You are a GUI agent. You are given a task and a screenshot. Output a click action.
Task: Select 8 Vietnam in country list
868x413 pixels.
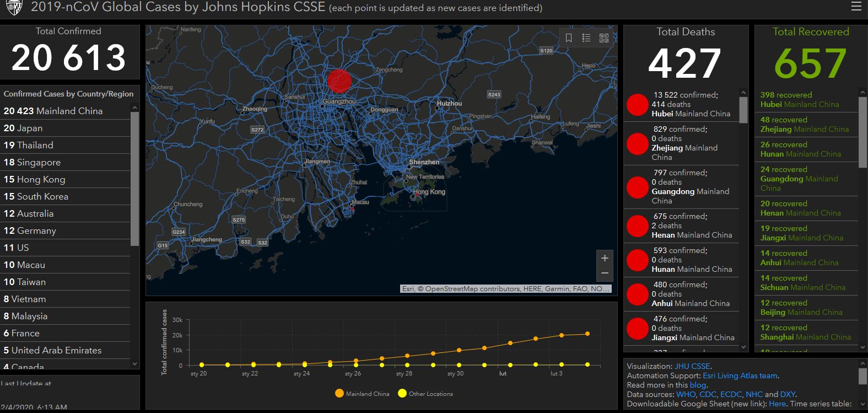tap(65, 299)
